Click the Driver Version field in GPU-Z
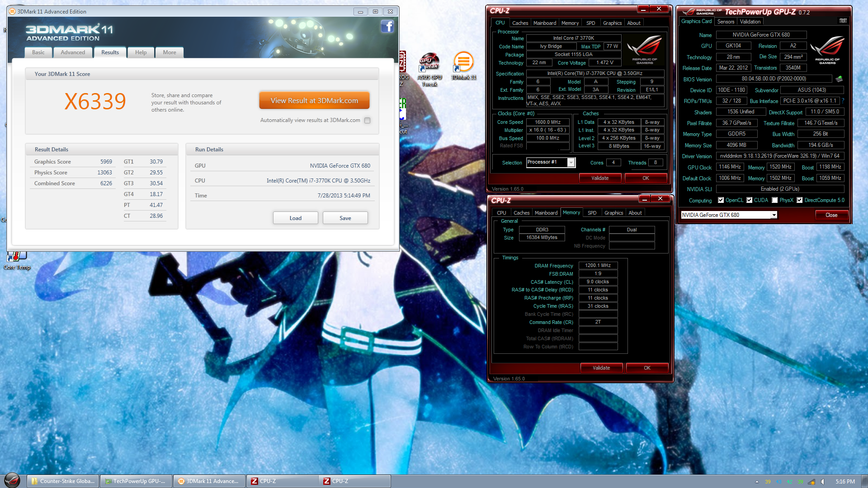Viewport: 868px width, 488px height. [780, 156]
